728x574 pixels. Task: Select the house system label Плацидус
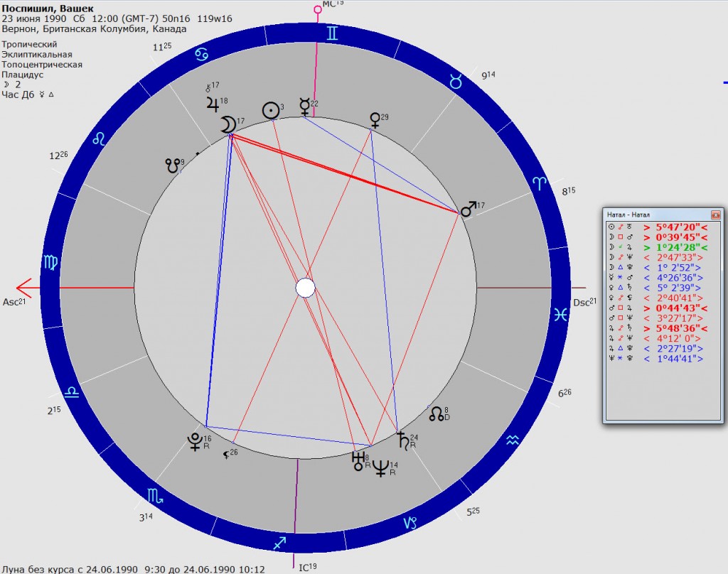click(22, 75)
